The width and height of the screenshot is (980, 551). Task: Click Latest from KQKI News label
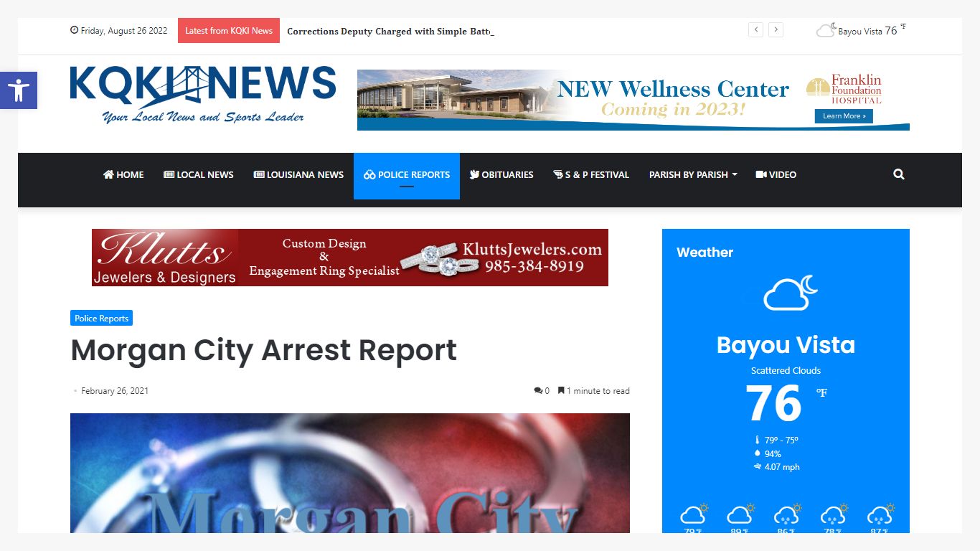click(x=229, y=30)
